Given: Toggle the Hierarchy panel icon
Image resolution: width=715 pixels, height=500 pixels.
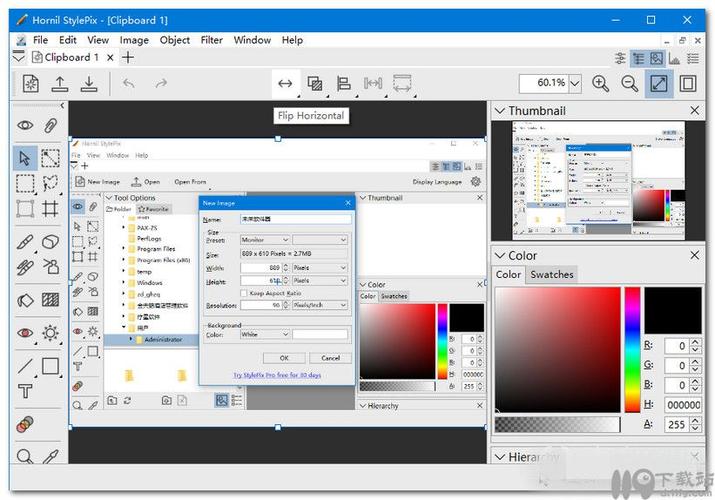Looking at the screenshot, I should coord(638,58).
